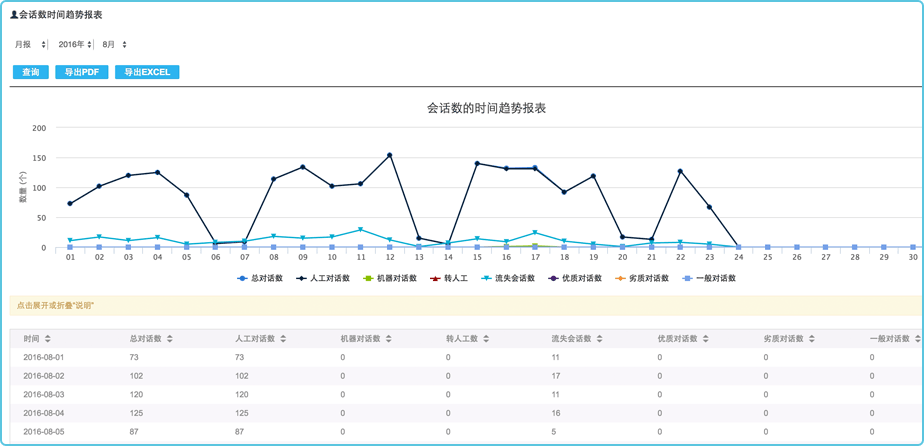Click sort icon of 优质对话数 column
924x446 pixels.
pyautogui.click(x=705, y=339)
